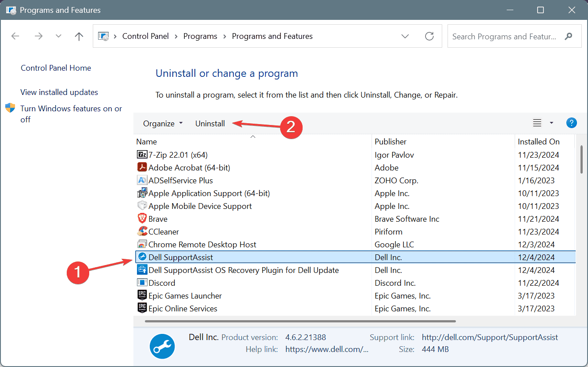Viewport: 588px width, 367px height.
Task: Refresh the Programs and Features view
Action: [429, 36]
